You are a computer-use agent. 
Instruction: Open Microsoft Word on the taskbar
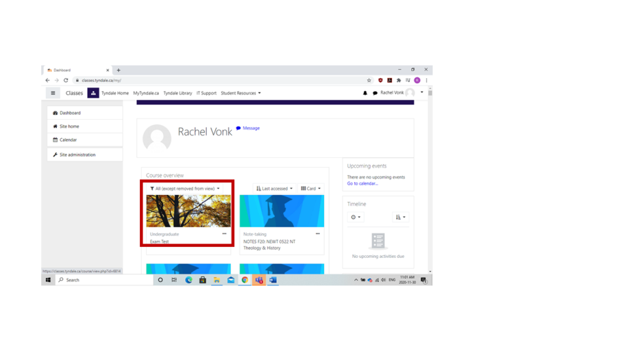point(273,280)
